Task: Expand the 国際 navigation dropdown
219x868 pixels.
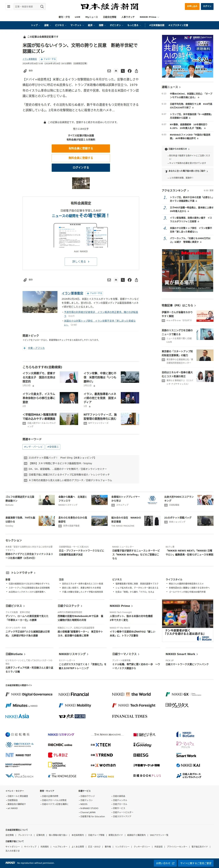Action: coord(102,25)
